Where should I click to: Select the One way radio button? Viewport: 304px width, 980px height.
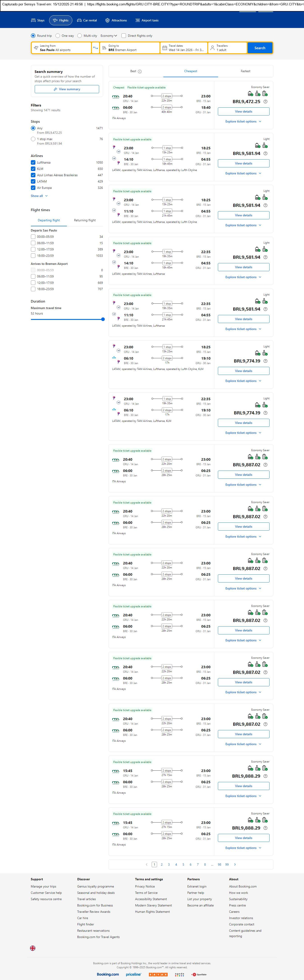(58, 36)
